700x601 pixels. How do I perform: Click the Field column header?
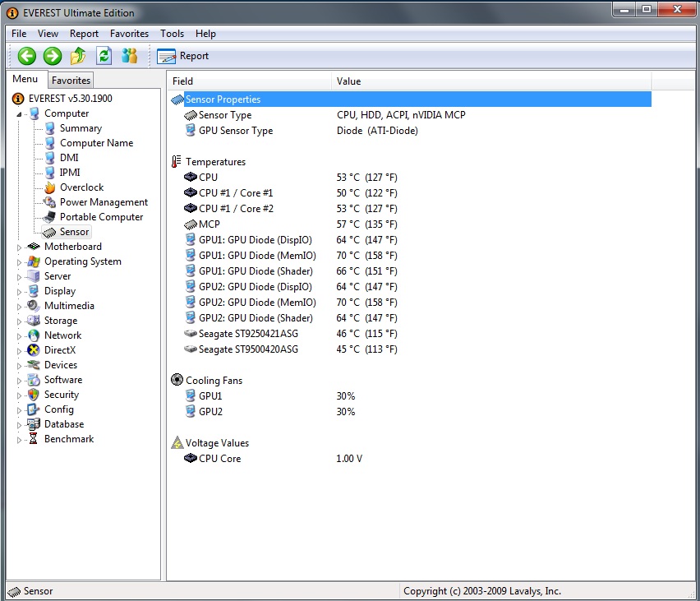[x=250, y=81]
